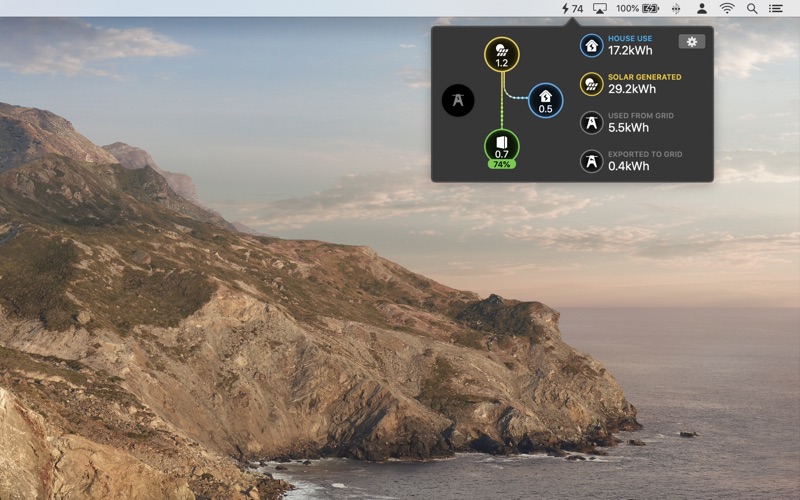Open the Bluetooth menu bar icon

(676, 8)
